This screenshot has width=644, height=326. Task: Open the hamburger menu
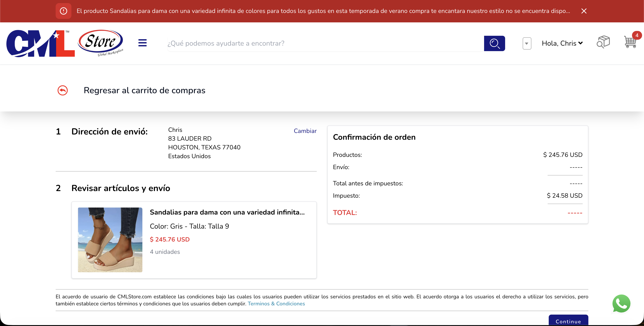click(x=143, y=43)
